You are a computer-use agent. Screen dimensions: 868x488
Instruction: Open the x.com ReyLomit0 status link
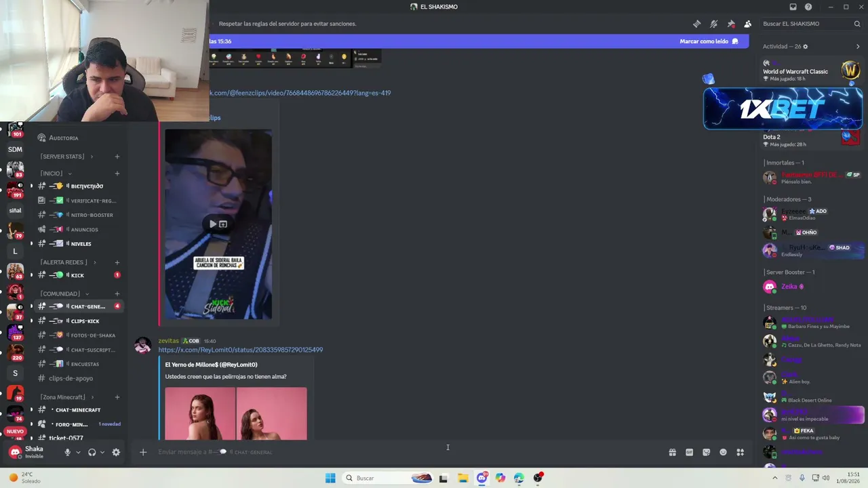coord(241,350)
